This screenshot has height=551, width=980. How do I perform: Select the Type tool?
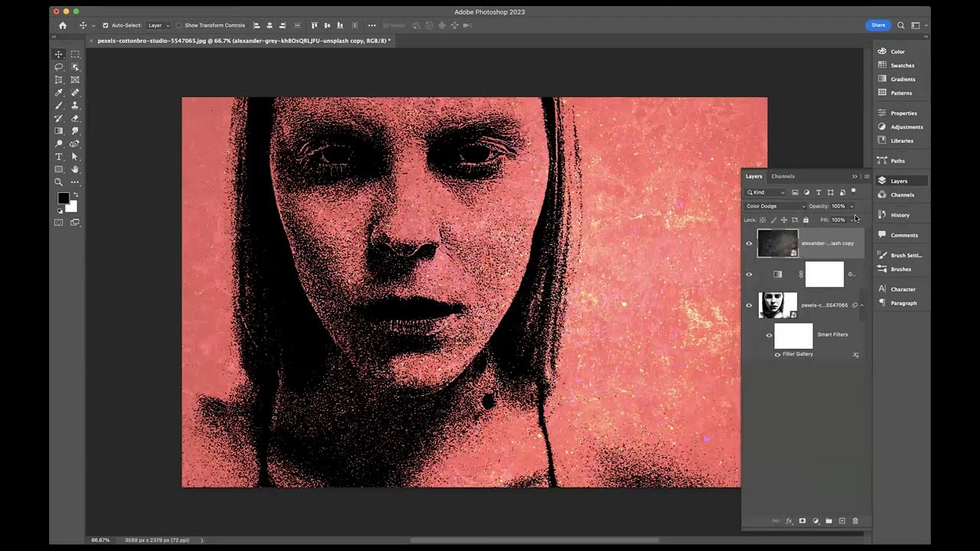point(58,157)
